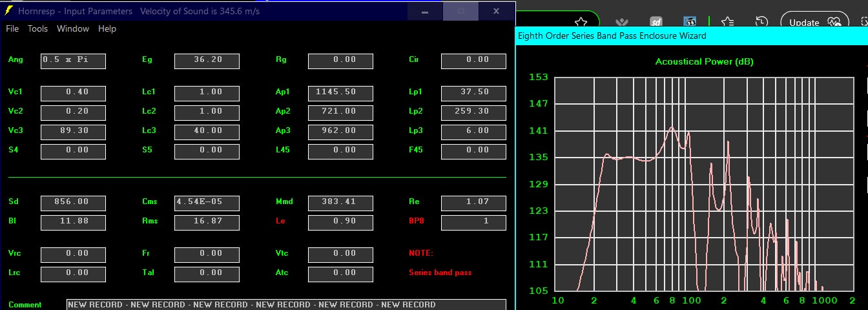Image resolution: width=868 pixels, height=310 pixels.
Task: Click the Le field showing 0.90
Action: [340, 223]
